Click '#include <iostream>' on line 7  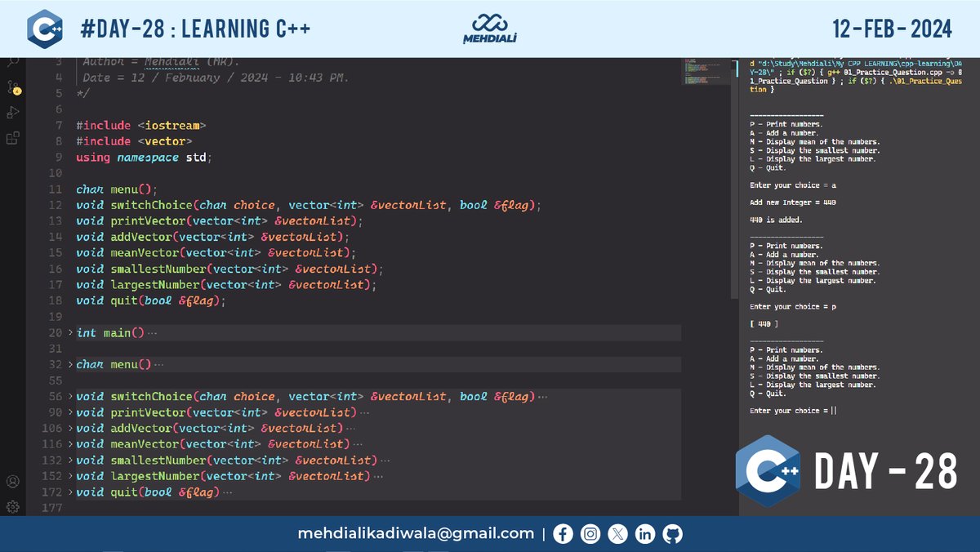(x=141, y=126)
